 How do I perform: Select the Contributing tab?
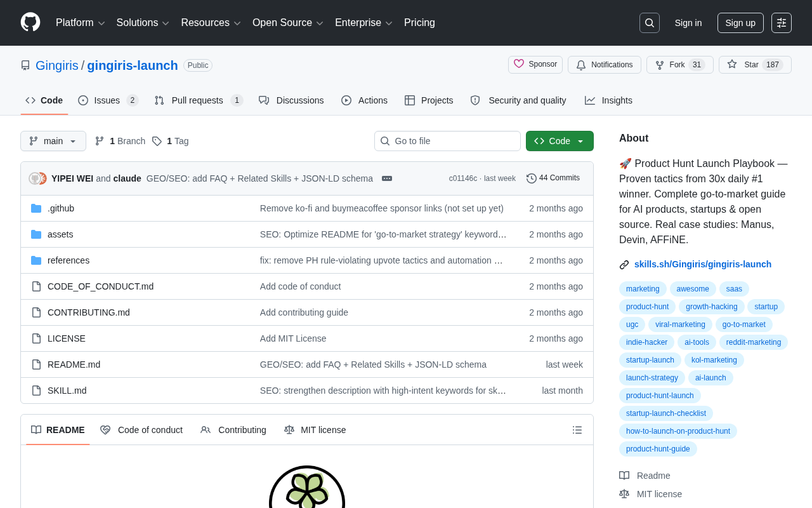[x=233, y=430]
